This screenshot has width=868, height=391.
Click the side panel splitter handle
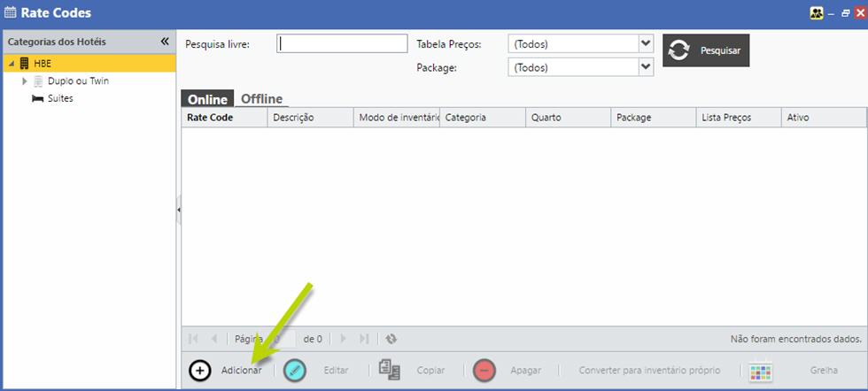(179, 210)
